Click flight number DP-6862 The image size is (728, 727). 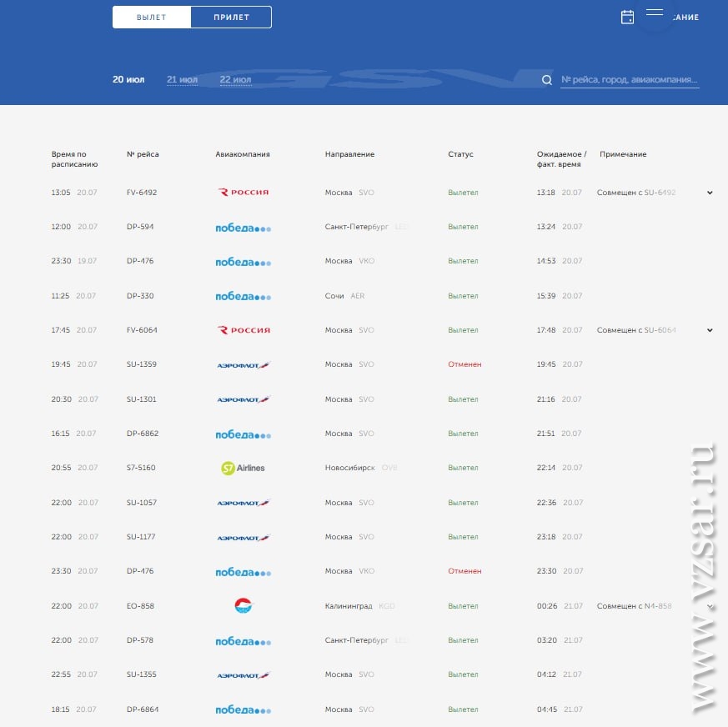click(143, 434)
